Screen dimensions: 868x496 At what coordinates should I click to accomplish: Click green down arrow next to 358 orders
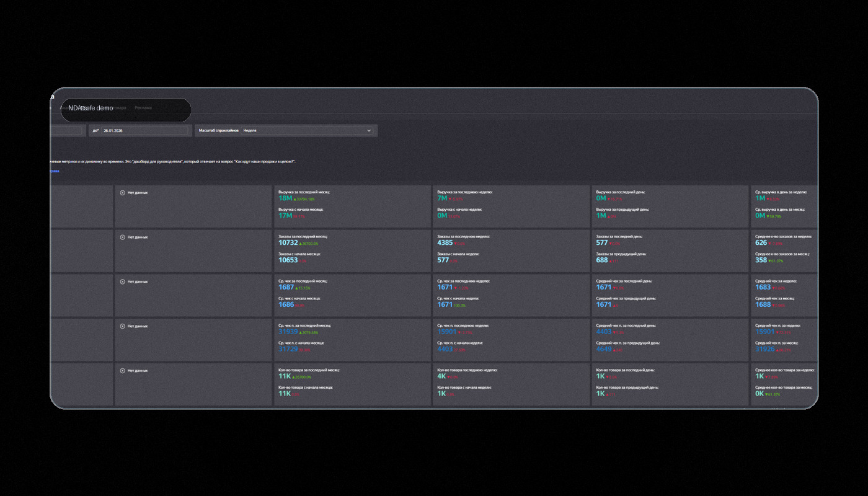769,260
